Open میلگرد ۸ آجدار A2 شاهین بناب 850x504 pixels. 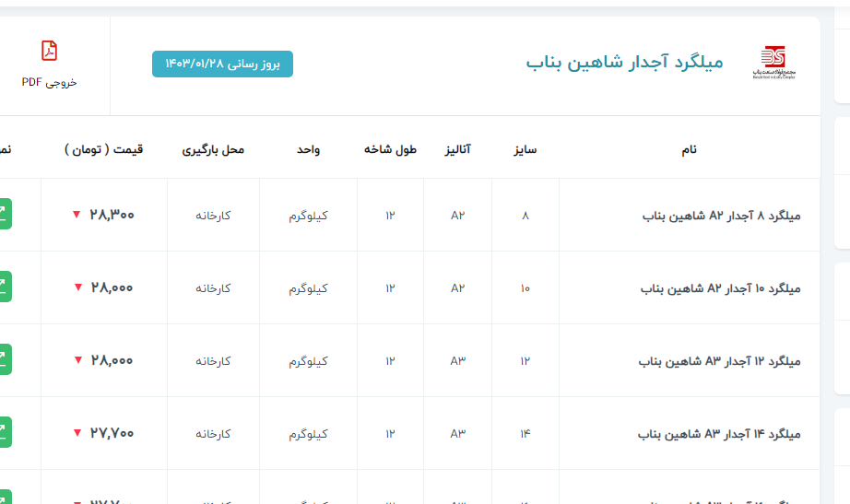(x=721, y=216)
